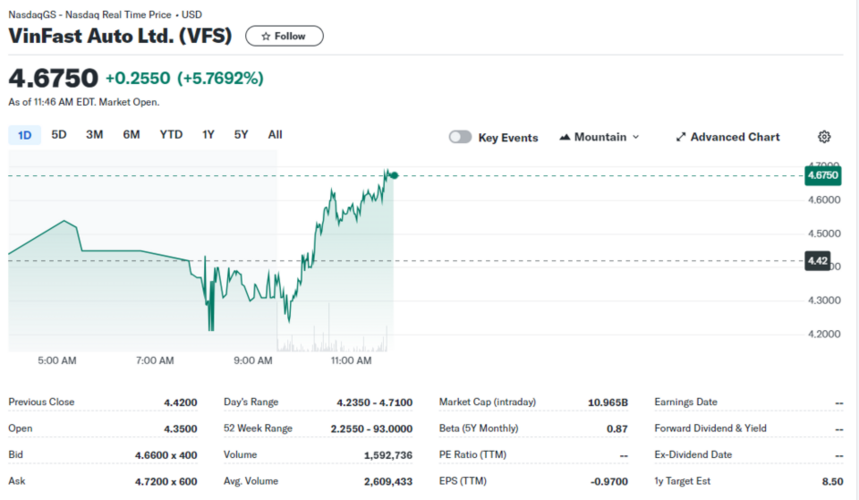Image resolution: width=859 pixels, height=500 pixels.
Task: Show the 5Y range tab
Action: (241, 135)
